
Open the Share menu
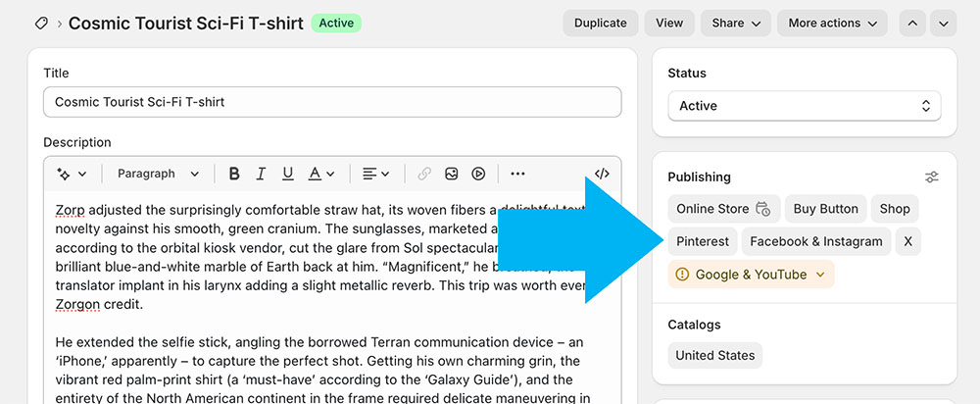click(735, 24)
